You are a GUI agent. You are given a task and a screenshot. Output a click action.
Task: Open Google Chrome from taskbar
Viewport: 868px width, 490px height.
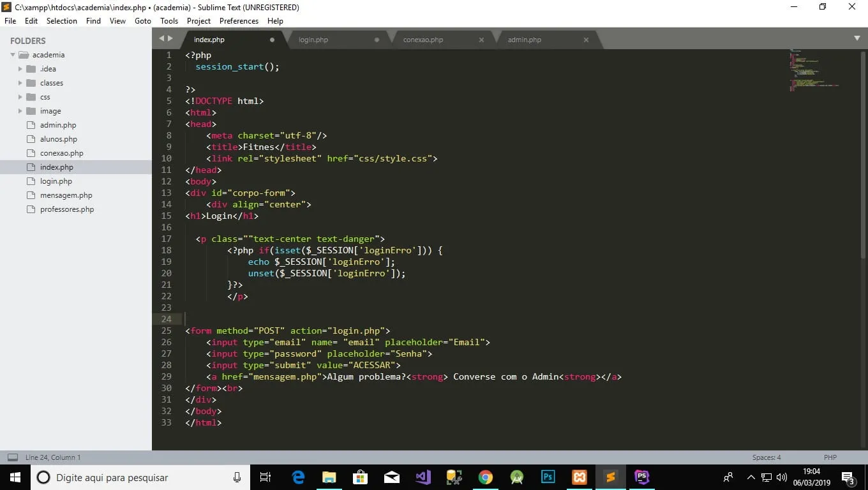(x=486, y=477)
